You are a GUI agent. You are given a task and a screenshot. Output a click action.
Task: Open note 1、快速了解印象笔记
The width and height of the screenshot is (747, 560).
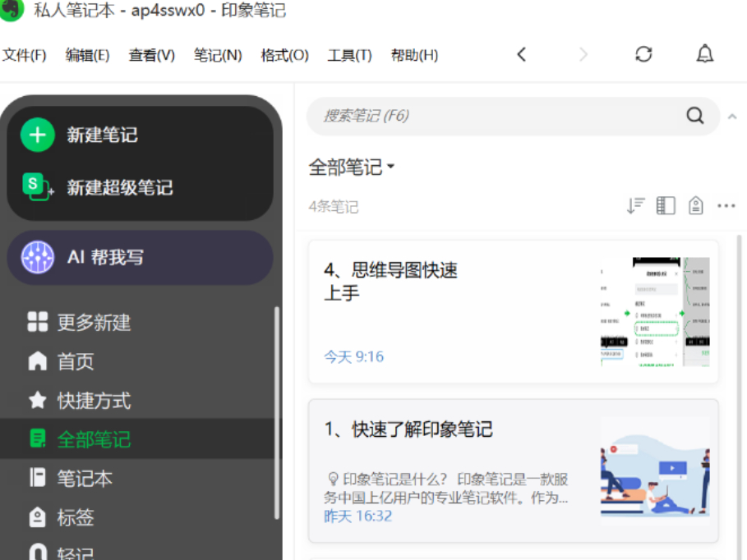(514, 471)
